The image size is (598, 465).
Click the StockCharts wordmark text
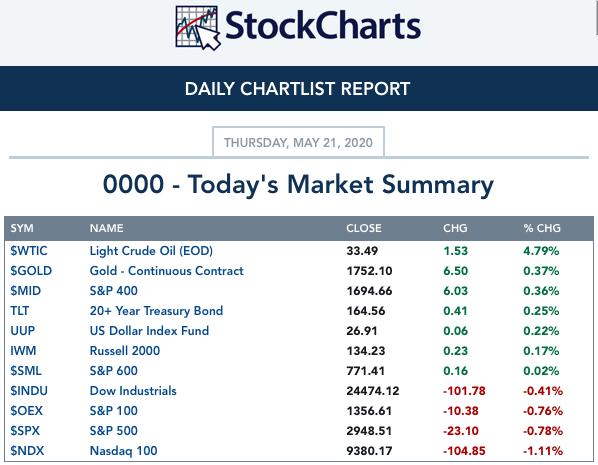(x=323, y=26)
